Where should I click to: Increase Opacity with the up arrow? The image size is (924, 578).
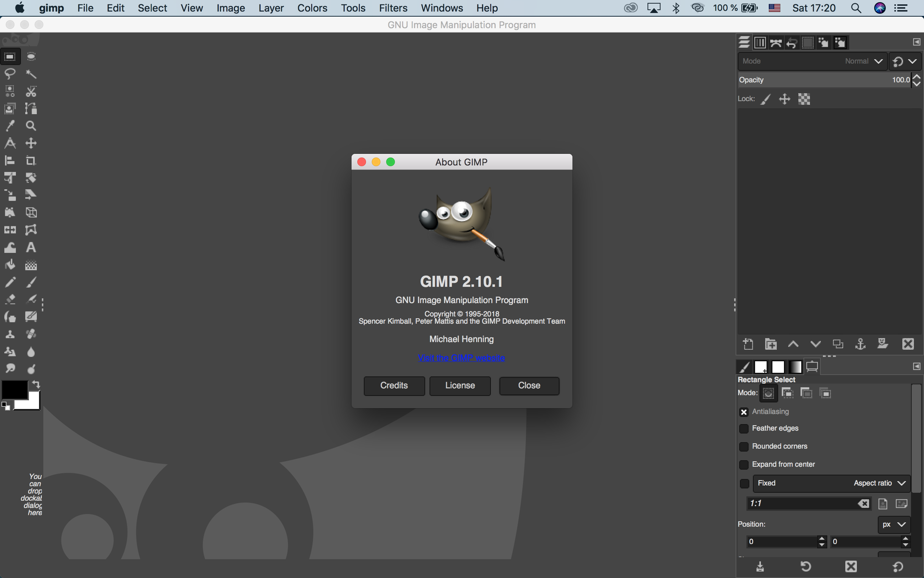click(916, 77)
